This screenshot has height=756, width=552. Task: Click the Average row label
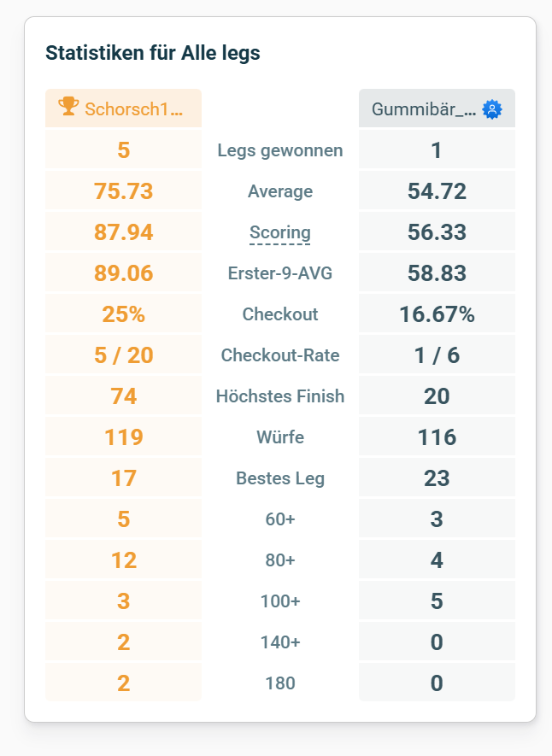pyautogui.click(x=279, y=190)
